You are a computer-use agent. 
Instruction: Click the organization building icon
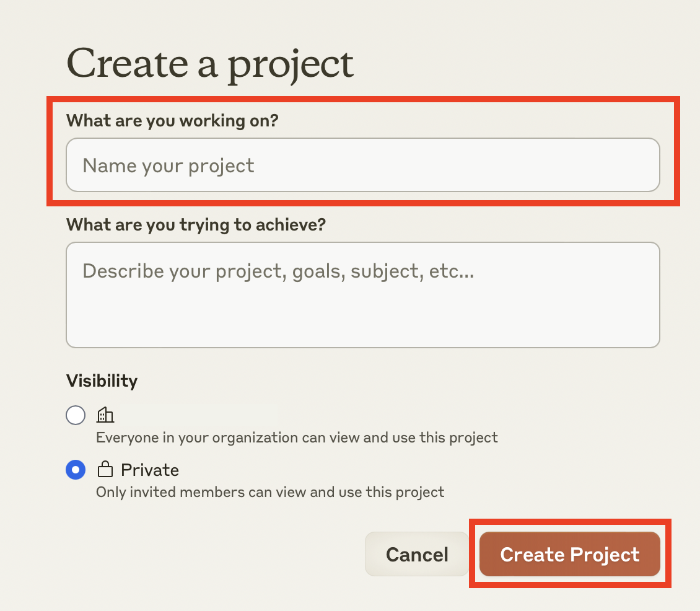pyautogui.click(x=105, y=415)
